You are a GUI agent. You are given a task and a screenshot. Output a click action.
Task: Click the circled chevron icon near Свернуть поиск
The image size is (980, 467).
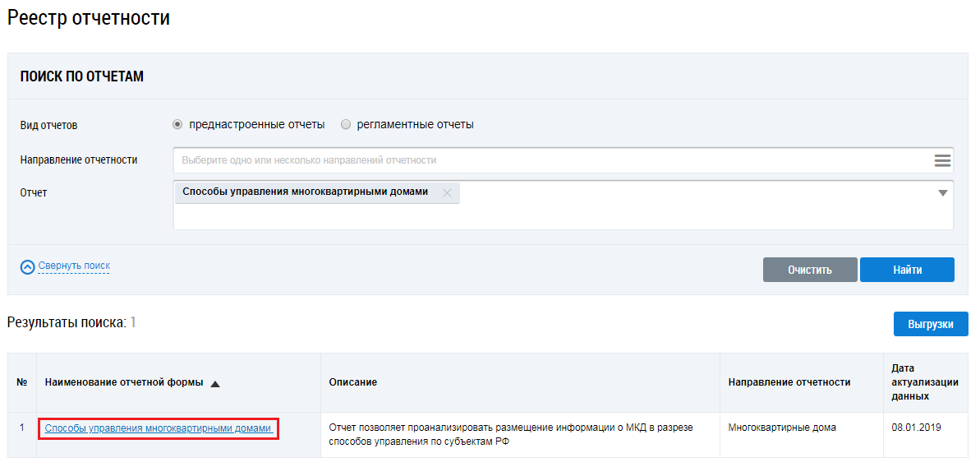coord(28,266)
